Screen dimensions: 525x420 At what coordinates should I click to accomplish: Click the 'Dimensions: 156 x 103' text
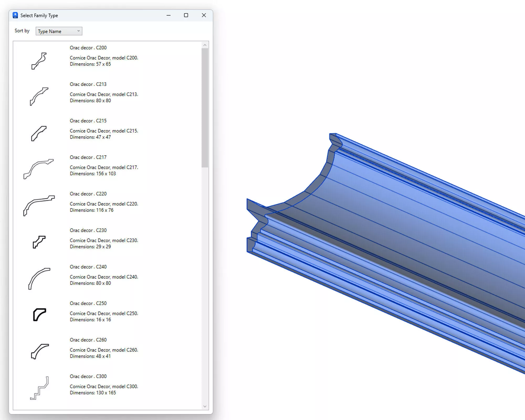pos(93,174)
